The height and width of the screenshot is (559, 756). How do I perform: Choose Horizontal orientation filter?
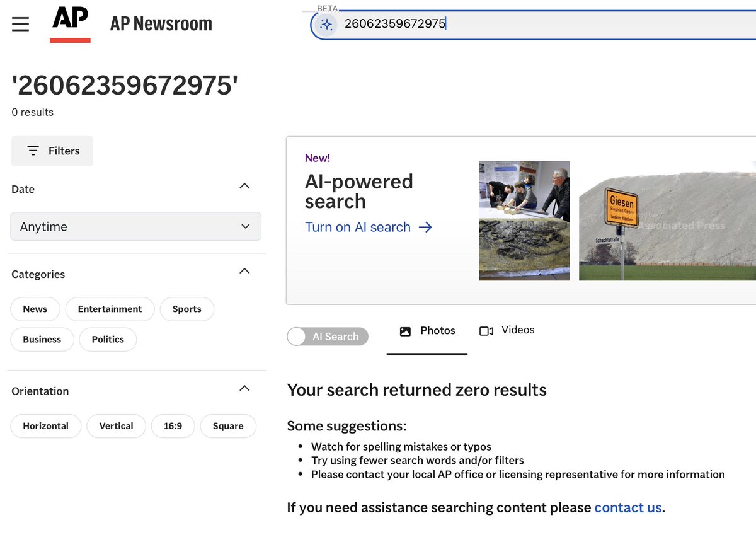45,426
